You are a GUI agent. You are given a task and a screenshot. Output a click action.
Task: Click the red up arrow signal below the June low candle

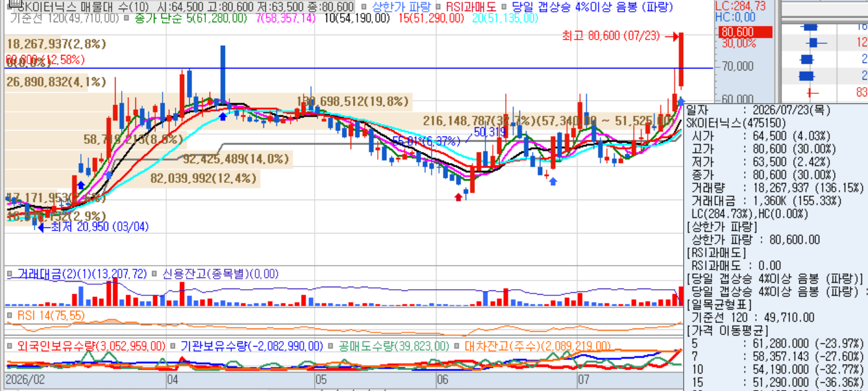point(458,196)
